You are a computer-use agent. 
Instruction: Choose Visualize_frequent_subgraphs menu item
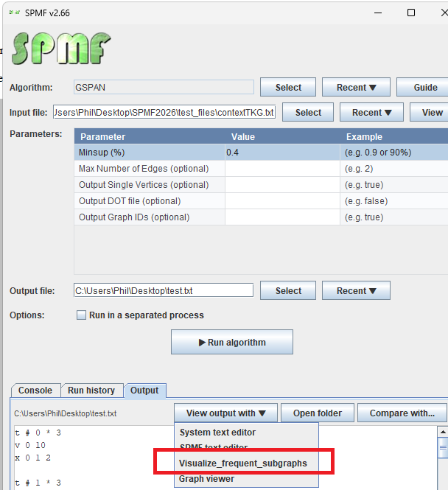247,463
